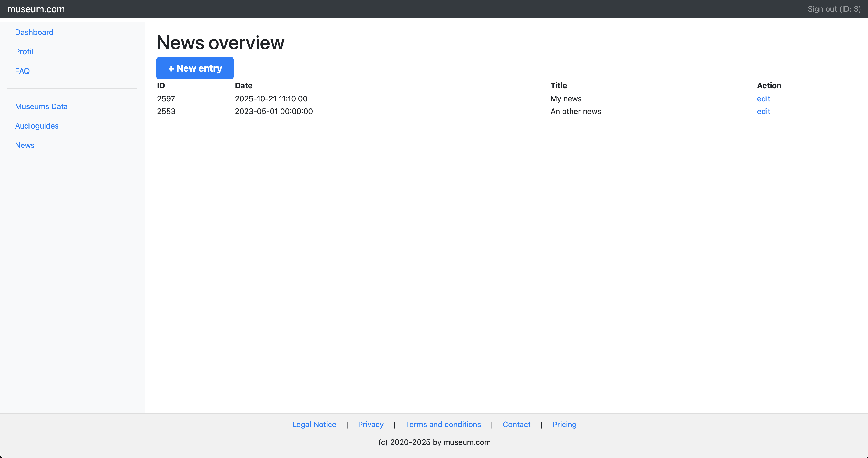Go to Profil page in sidebar

[x=24, y=52]
